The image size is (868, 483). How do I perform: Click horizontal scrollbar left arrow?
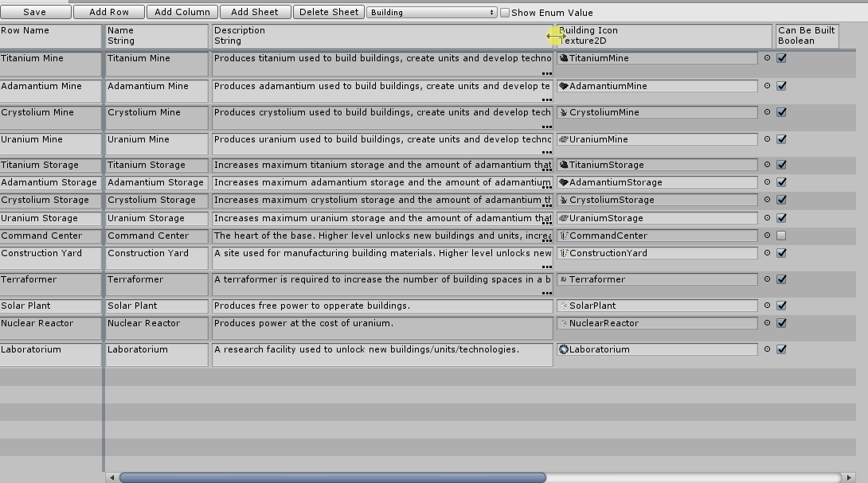111,477
